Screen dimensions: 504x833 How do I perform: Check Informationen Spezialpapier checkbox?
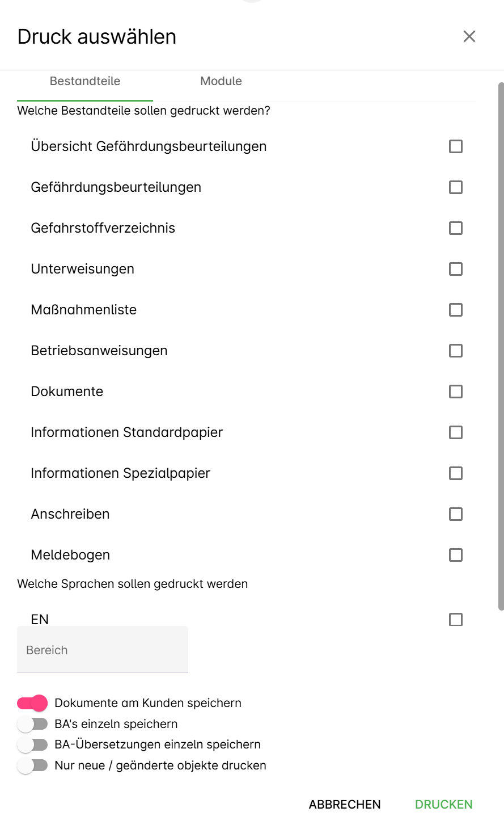click(455, 473)
